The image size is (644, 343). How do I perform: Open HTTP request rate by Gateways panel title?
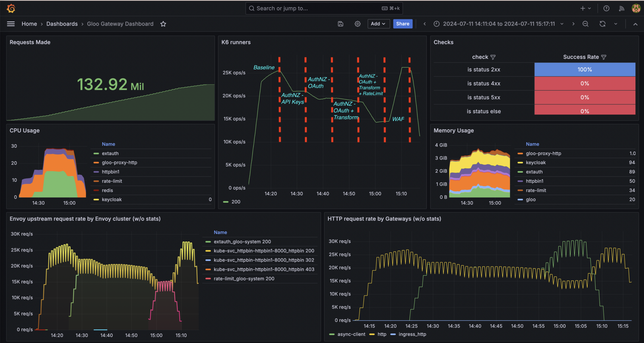coord(384,219)
